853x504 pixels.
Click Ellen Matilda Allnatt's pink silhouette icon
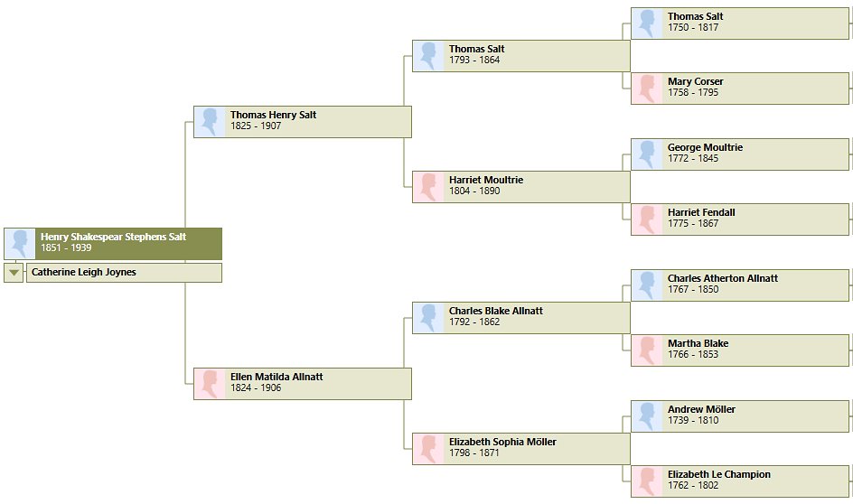(x=210, y=384)
